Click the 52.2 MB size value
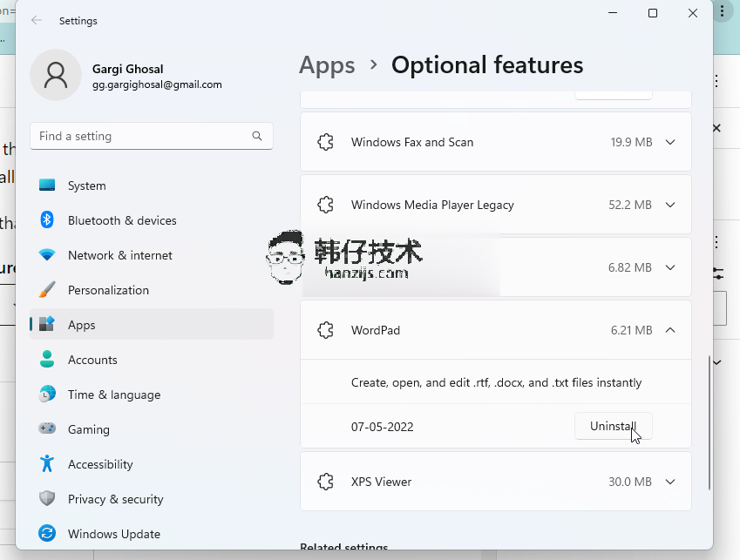The width and height of the screenshot is (740, 560). tap(629, 205)
